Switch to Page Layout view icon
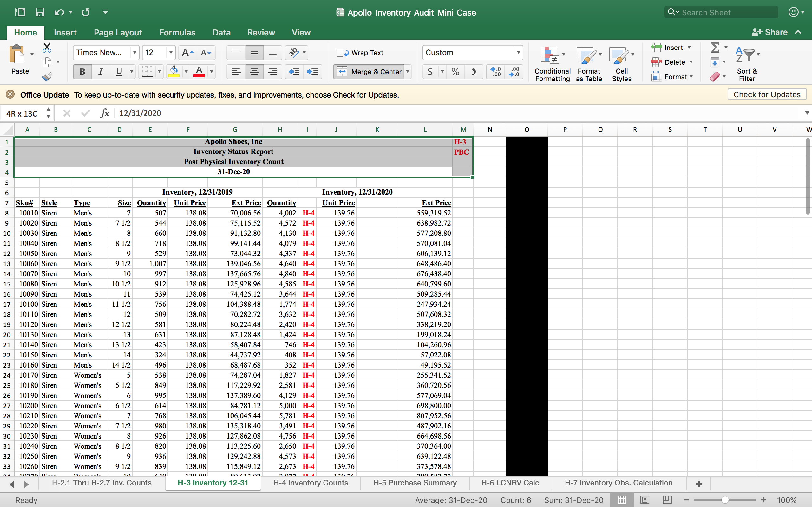812x507 pixels. click(x=645, y=500)
